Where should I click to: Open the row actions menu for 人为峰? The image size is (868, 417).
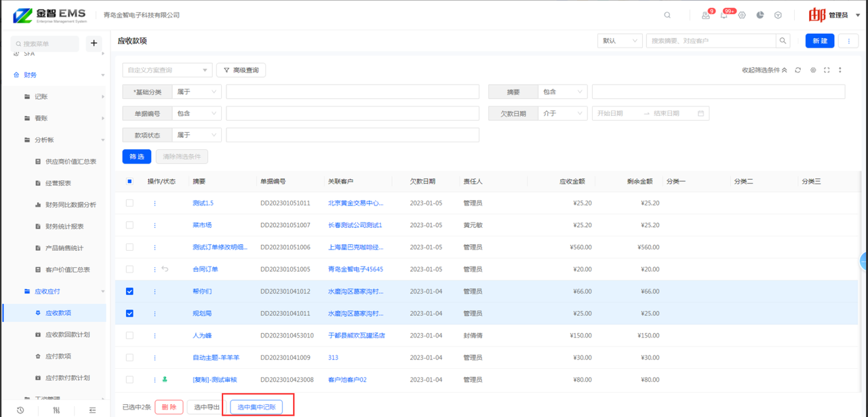click(x=155, y=336)
